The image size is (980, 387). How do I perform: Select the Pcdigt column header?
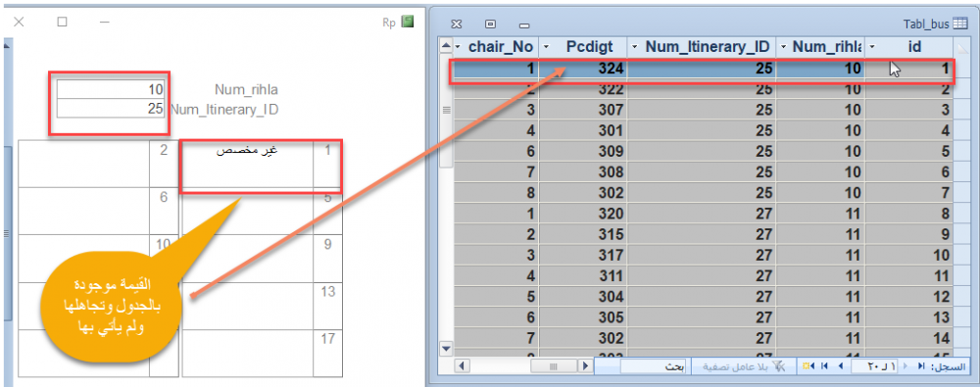[x=583, y=47]
